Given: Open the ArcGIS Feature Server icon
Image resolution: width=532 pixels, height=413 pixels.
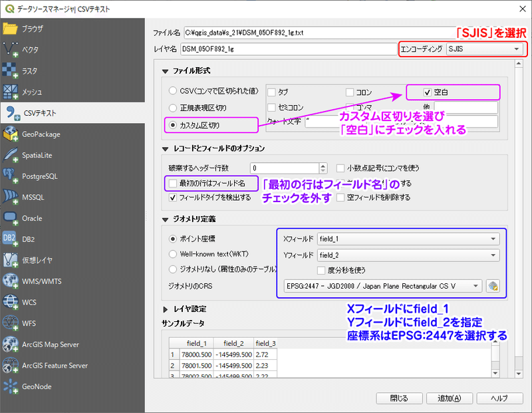Looking at the screenshot, I should 10,366.
